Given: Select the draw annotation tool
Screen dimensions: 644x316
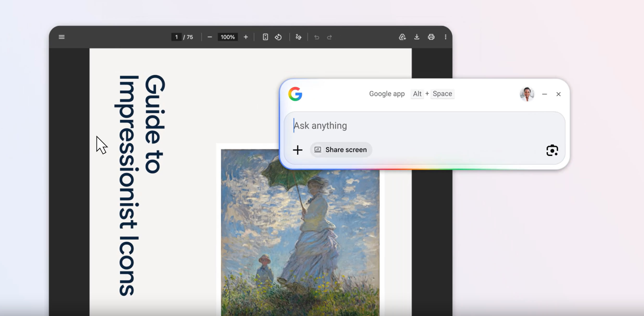Looking at the screenshot, I should (x=298, y=37).
